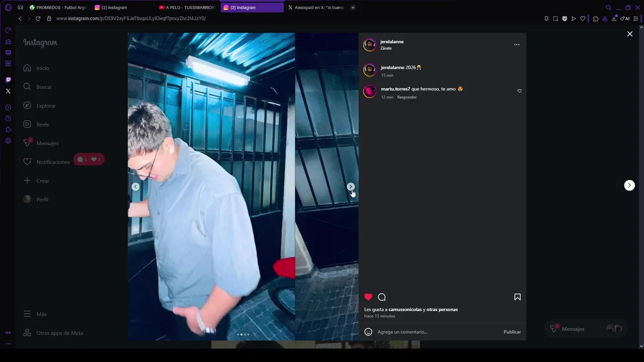Open Buscar in Instagram sidebar

(x=38, y=87)
